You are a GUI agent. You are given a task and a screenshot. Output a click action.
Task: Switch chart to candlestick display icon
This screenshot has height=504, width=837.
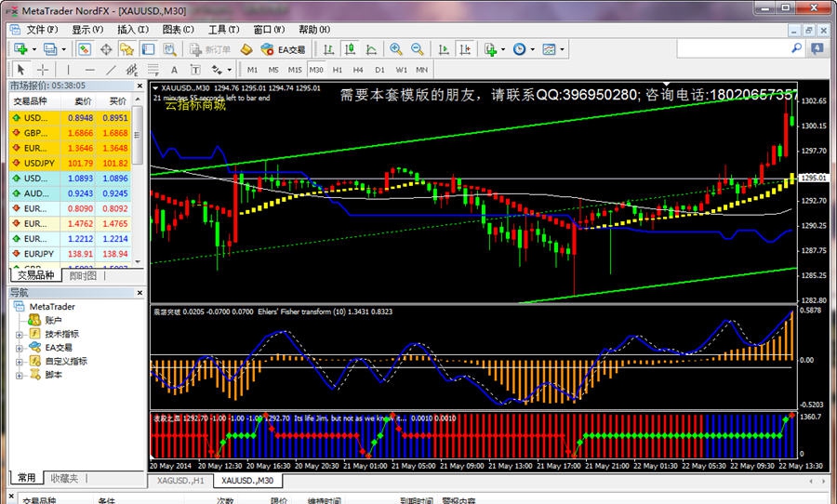pyautogui.click(x=350, y=49)
